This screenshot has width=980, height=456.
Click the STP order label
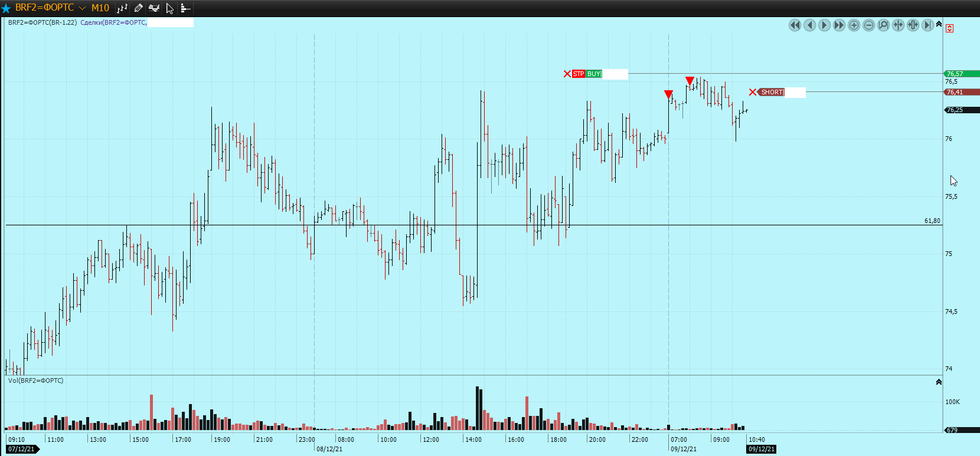coord(579,74)
